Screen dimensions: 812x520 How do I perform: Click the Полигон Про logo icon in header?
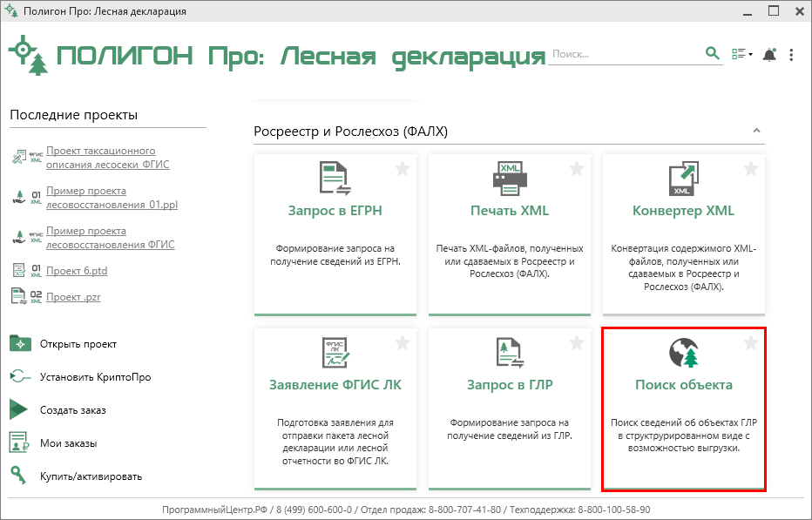[x=28, y=55]
